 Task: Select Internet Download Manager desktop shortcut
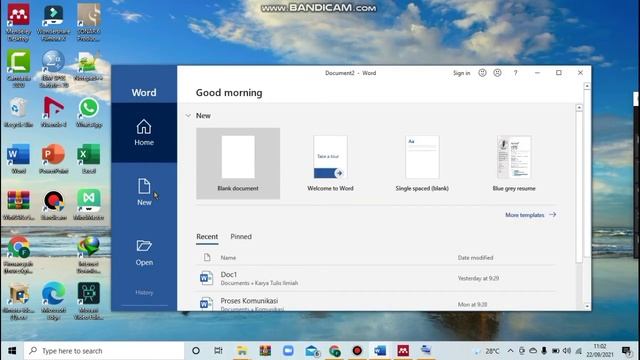click(89, 255)
